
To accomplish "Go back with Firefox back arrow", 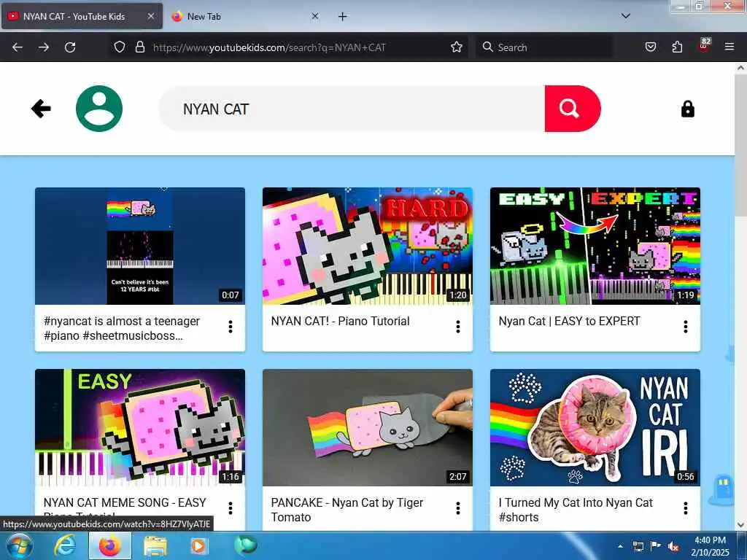I will point(18,47).
